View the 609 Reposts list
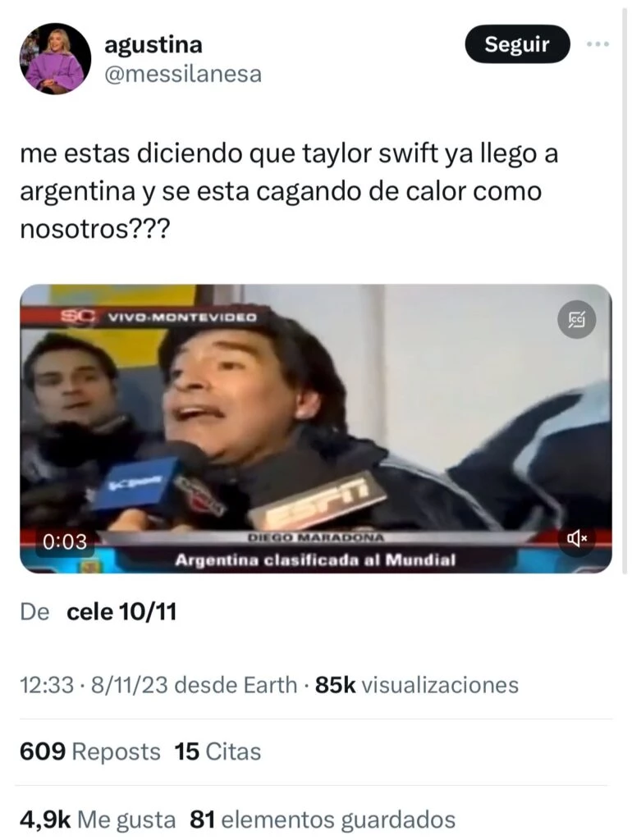 (90, 751)
